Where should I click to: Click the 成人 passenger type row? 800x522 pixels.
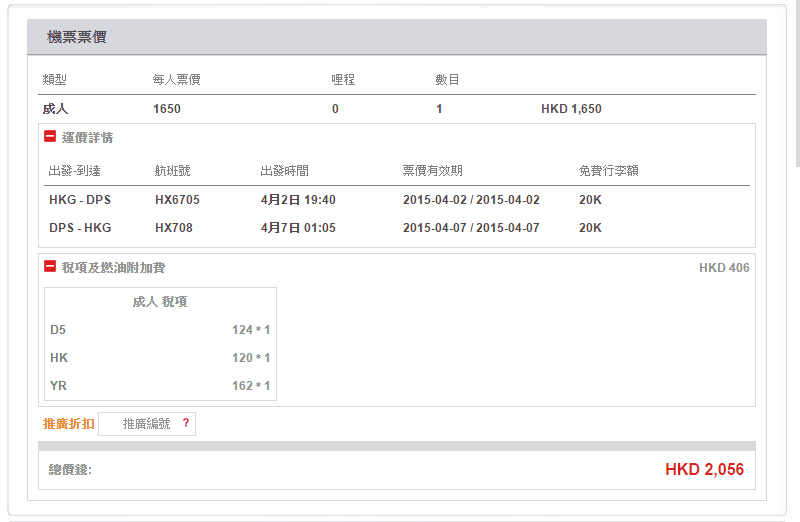point(55,109)
